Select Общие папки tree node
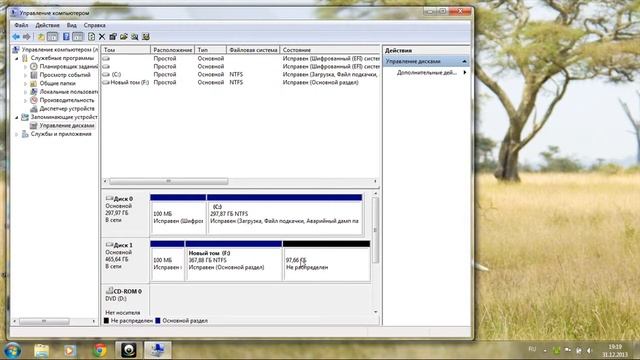Viewport: 640px width, 360px height. (x=58, y=83)
